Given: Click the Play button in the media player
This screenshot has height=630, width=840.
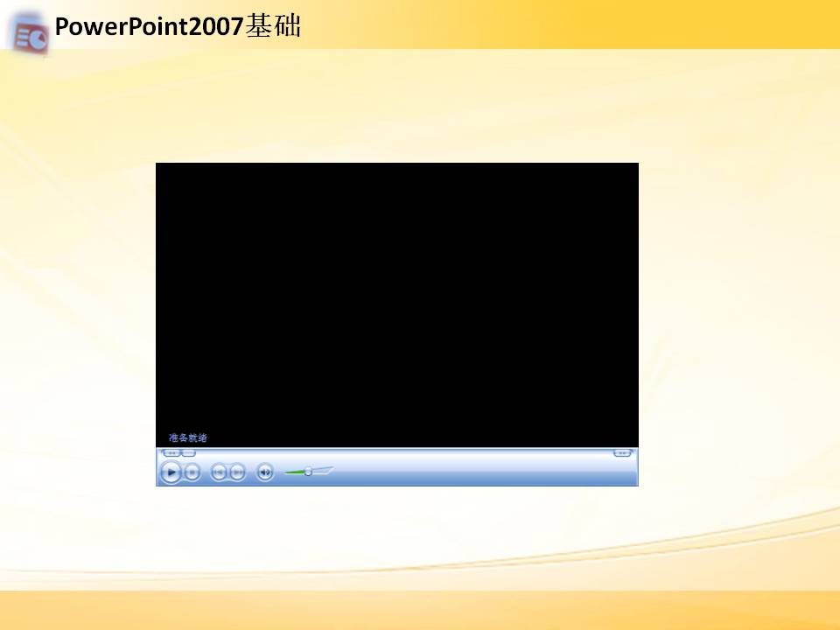Looking at the screenshot, I should click(x=171, y=472).
